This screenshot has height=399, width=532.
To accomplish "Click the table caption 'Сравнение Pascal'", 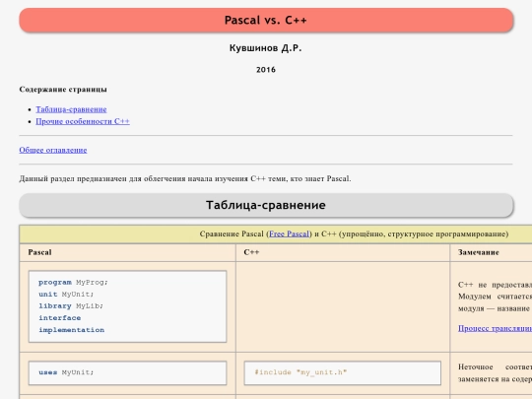I will 354,233.
